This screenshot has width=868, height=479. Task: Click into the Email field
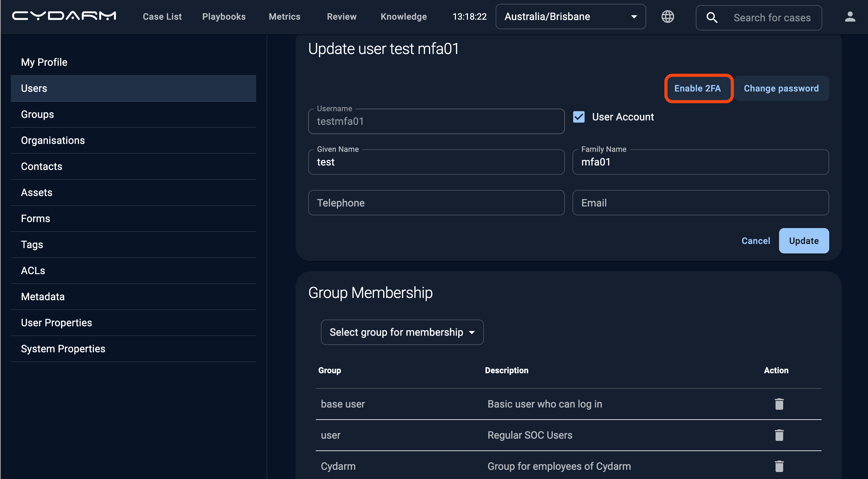pyautogui.click(x=700, y=203)
